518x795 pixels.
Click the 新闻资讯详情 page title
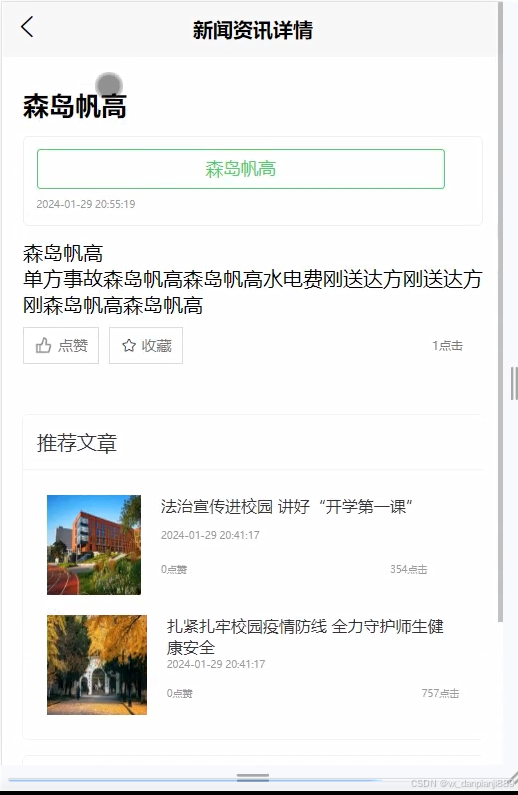pos(252,30)
